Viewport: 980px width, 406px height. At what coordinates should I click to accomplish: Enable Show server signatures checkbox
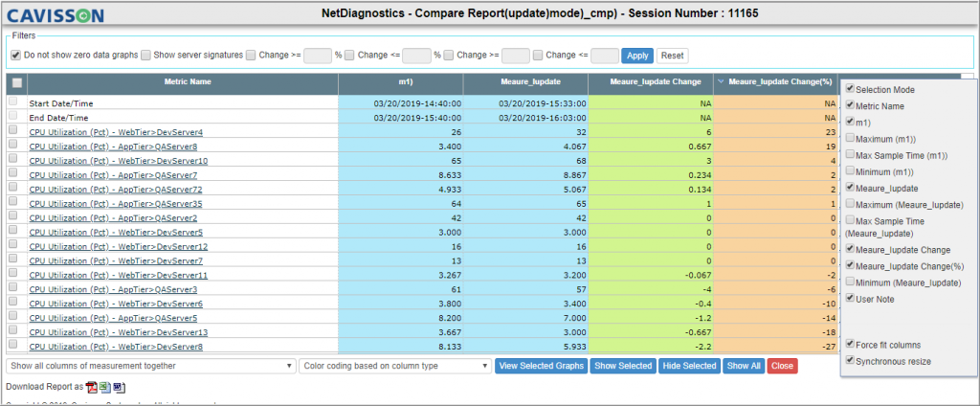145,55
